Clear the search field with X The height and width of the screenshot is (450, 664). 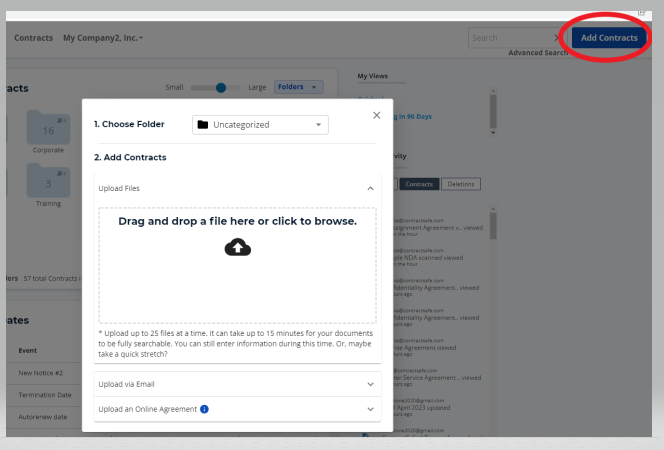click(x=557, y=38)
